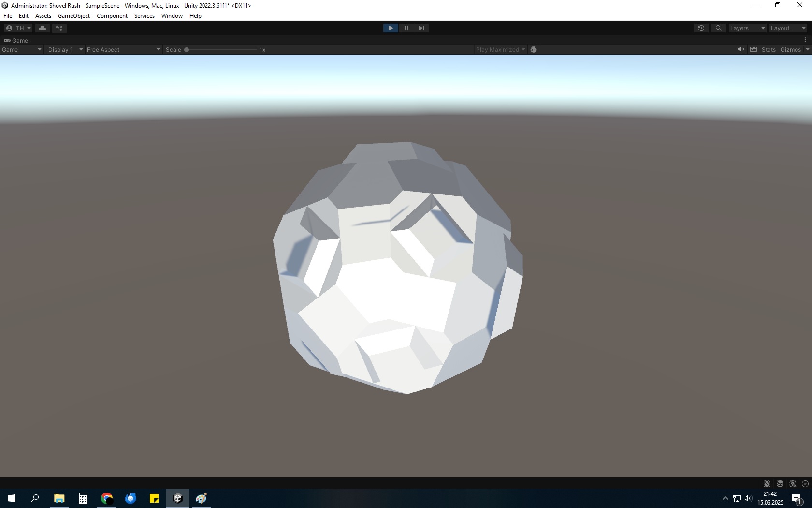Image resolution: width=812 pixels, height=508 pixels.
Task: Open the Display 1 dropdown
Action: click(x=65, y=49)
